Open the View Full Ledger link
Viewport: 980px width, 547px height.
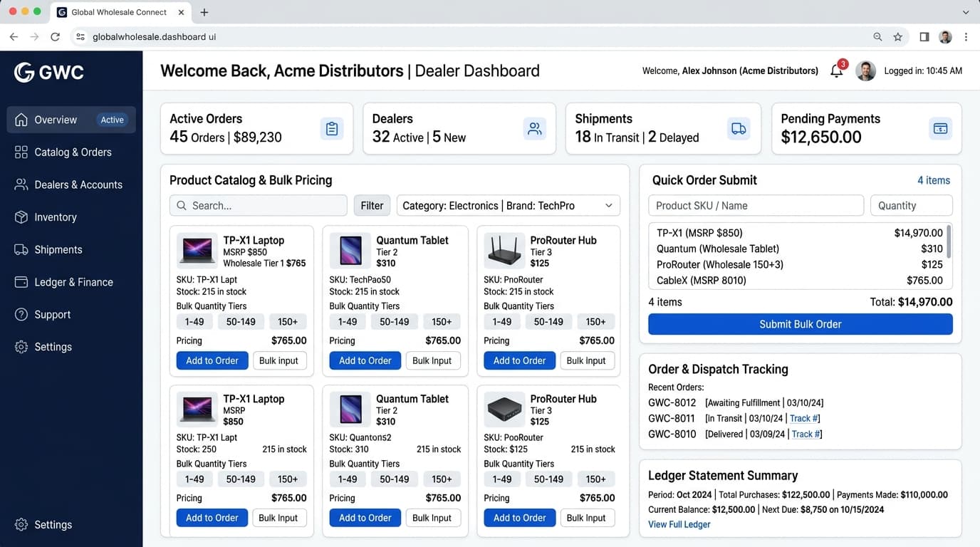pyautogui.click(x=679, y=525)
